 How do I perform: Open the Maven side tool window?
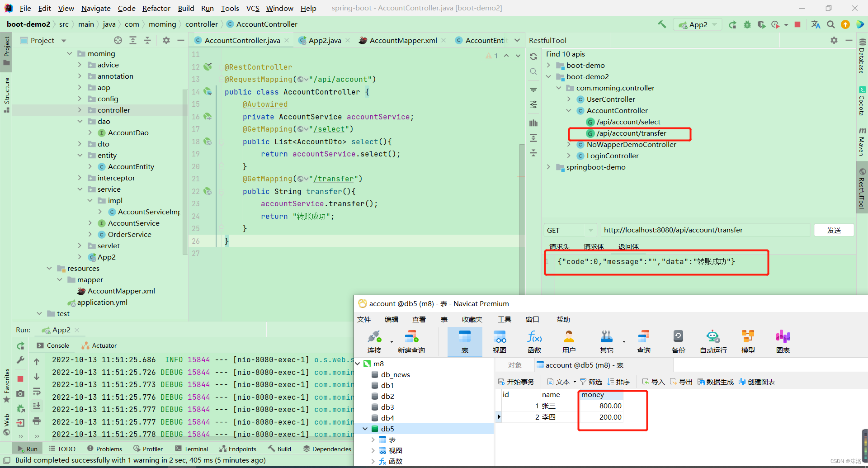click(862, 142)
